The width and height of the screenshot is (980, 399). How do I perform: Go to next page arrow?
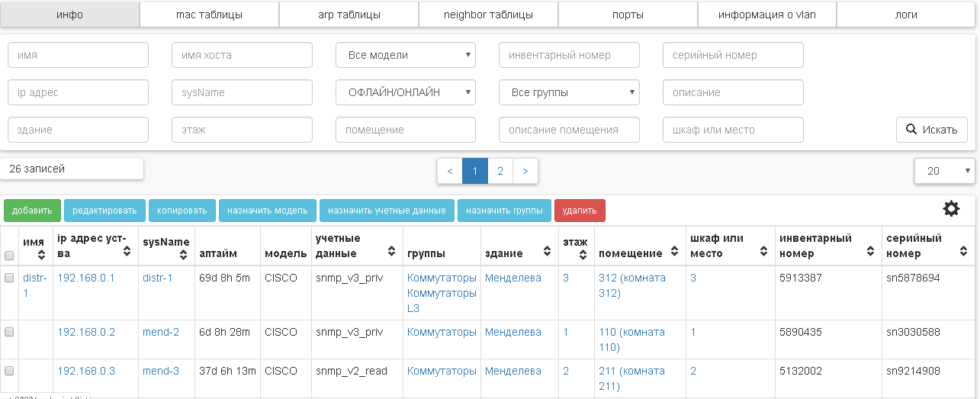tap(525, 172)
